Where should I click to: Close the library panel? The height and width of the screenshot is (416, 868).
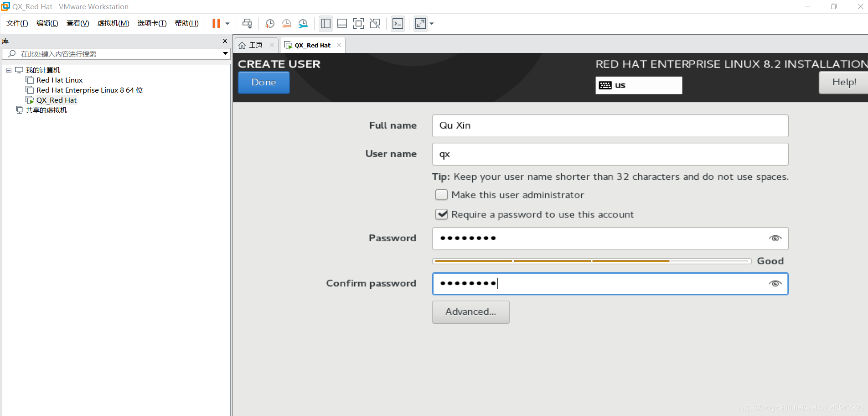click(225, 41)
